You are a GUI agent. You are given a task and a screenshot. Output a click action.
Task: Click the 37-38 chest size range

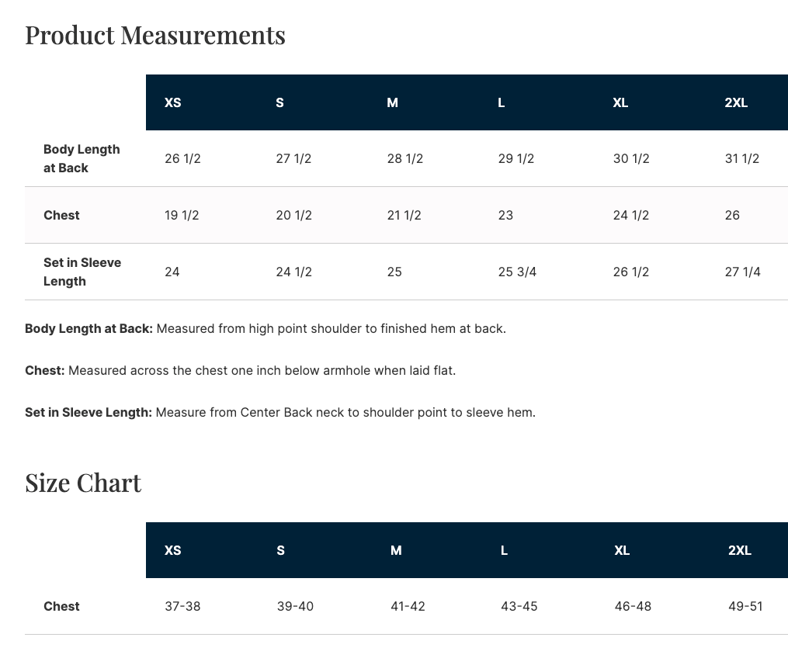[182, 606]
